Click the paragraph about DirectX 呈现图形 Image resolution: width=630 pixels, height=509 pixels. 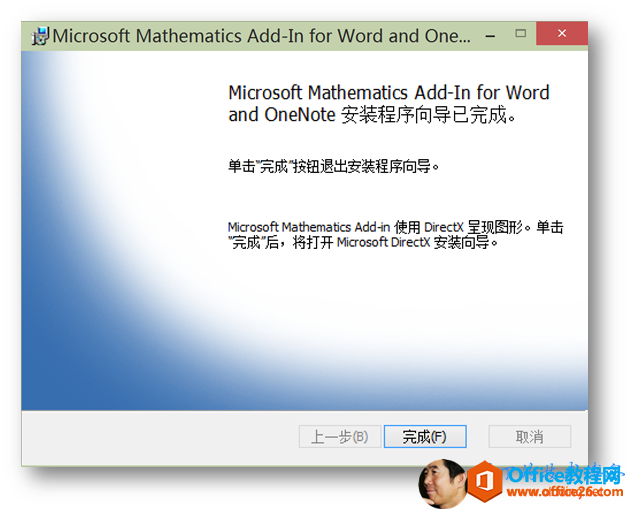click(x=395, y=235)
